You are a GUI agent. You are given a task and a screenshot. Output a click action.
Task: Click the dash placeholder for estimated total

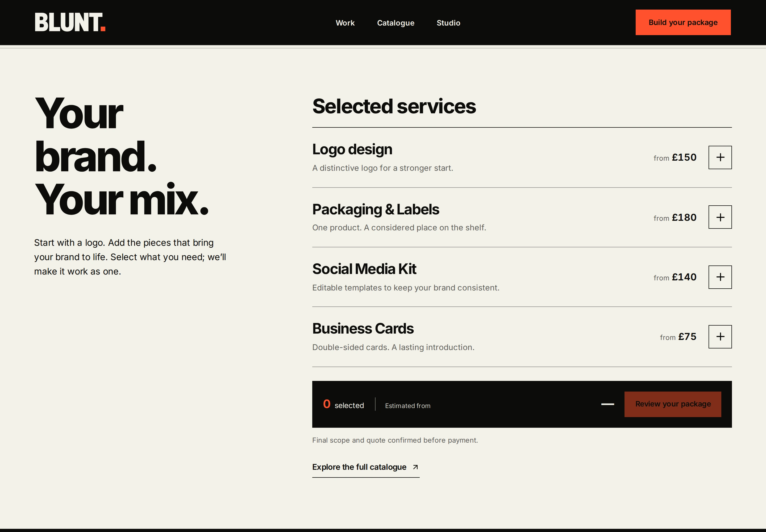[607, 404]
